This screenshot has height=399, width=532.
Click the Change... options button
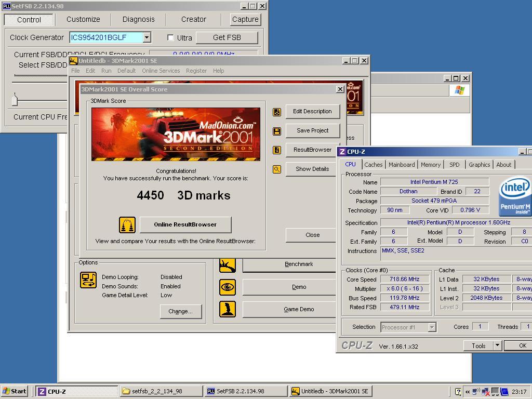point(180,312)
